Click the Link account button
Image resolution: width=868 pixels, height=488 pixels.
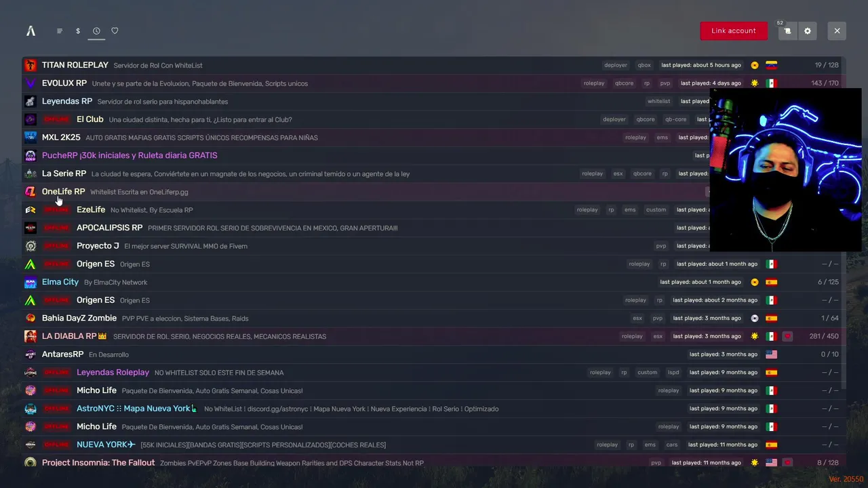[734, 30]
